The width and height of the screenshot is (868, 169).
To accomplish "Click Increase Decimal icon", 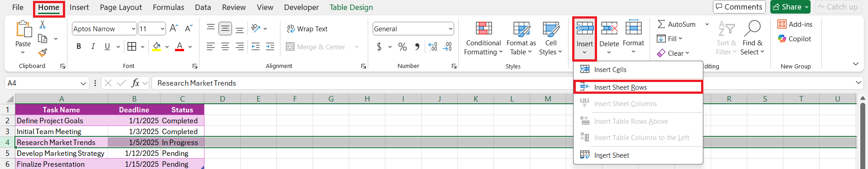I will pyautogui.click(x=433, y=47).
